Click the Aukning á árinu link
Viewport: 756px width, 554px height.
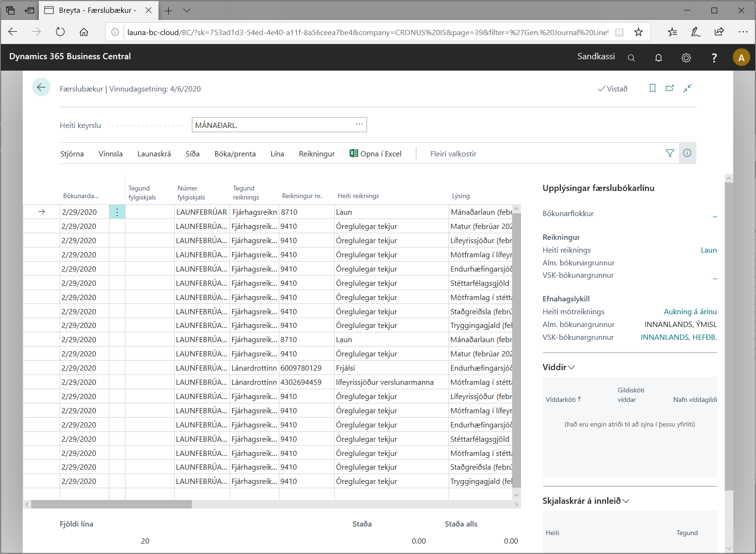[690, 312]
